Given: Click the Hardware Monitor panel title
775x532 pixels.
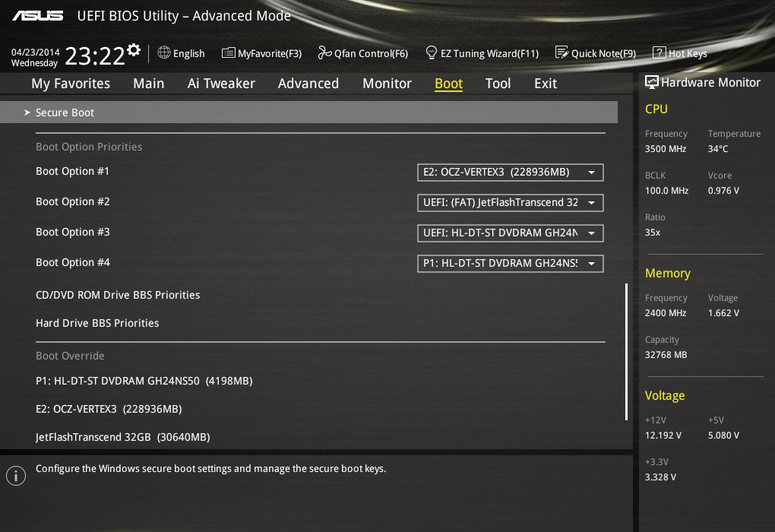Looking at the screenshot, I should 710,83.
